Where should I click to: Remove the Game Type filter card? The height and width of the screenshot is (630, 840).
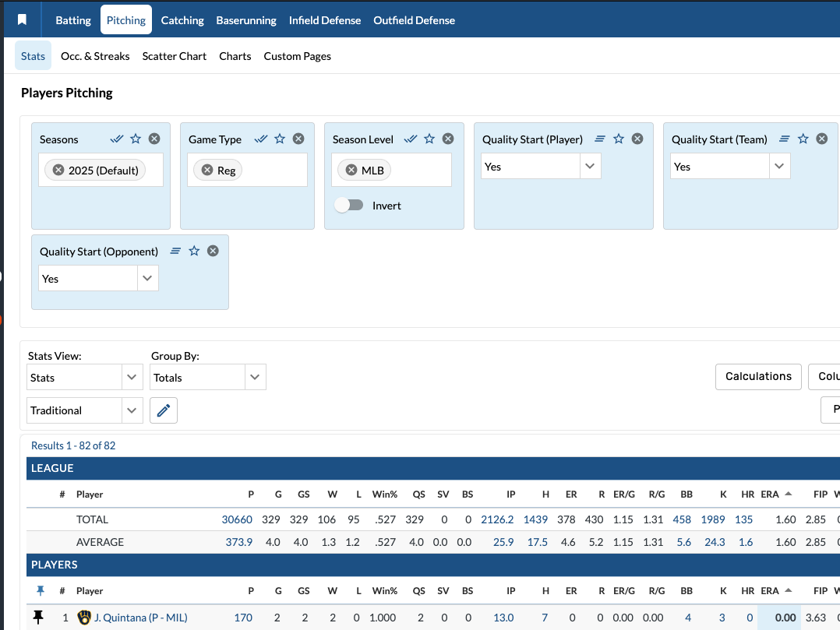tap(298, 139)
